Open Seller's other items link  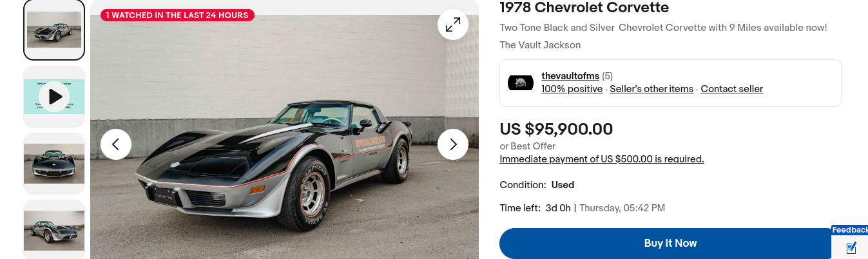[x=651, y=89]
